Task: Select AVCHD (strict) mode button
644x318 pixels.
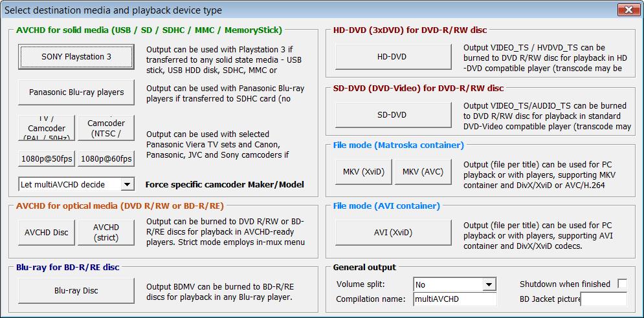Action: [106, 233]
